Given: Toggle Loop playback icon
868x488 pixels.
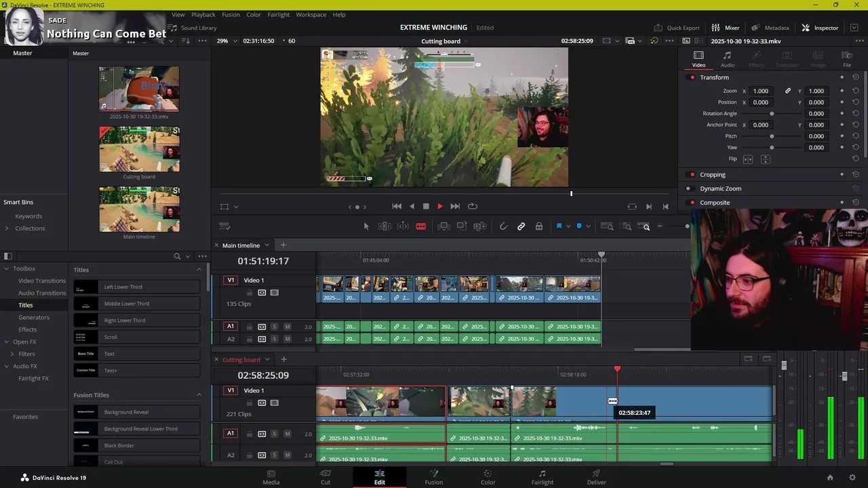Looking at the screenshot, I should pos(473,206).
